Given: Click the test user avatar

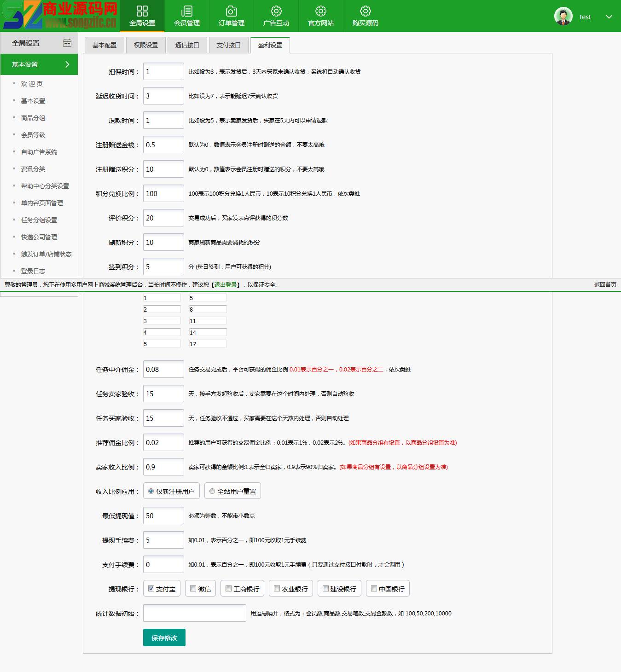Looking at the screenshot, I should tap(563, 17).
